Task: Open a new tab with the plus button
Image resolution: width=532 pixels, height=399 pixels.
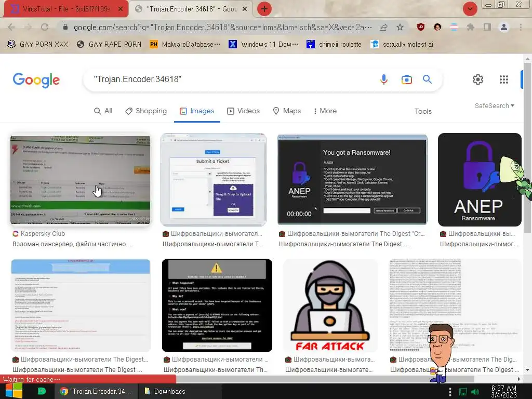Action: pyautogui.click(x=264, y=9)
